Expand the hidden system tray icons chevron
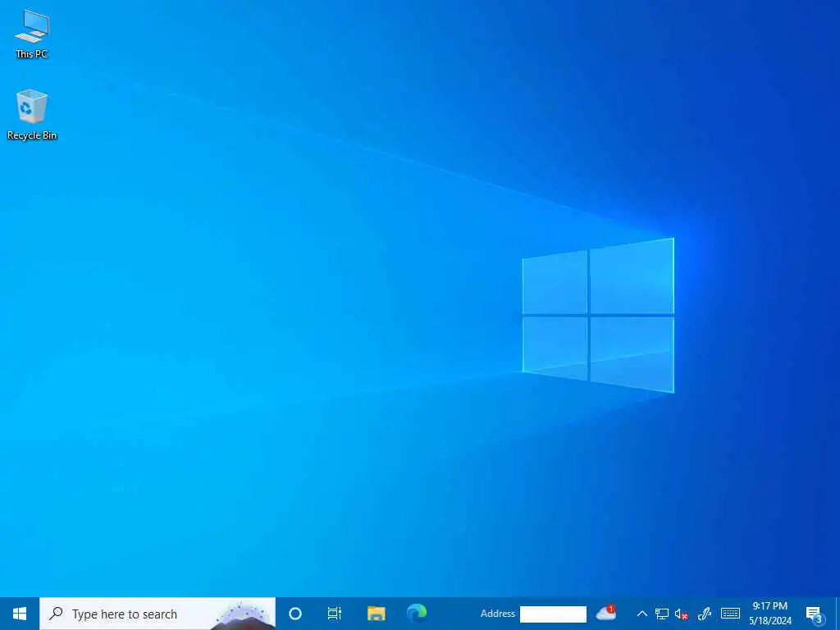Image resolution: width=840 pixels, height=630 pixels. coord(641,614)
